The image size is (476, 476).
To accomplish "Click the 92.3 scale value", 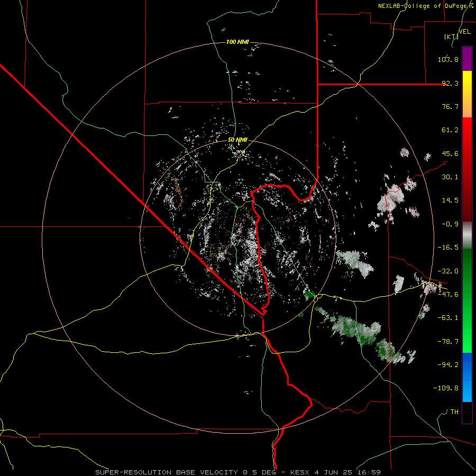I will (450, 83).
